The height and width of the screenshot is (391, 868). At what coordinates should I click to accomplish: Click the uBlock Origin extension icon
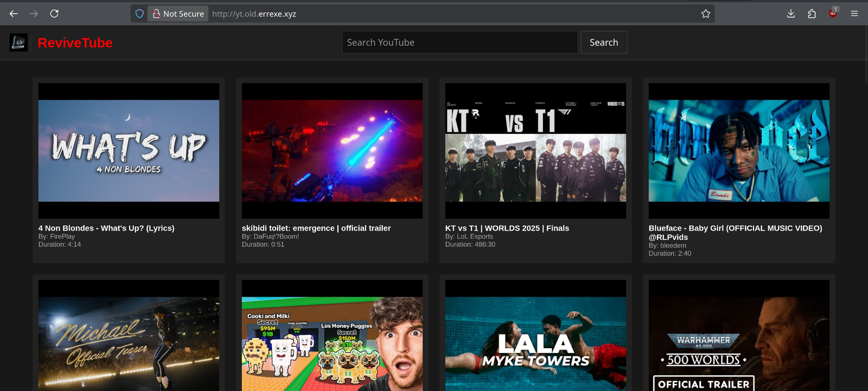coord(833,14)
